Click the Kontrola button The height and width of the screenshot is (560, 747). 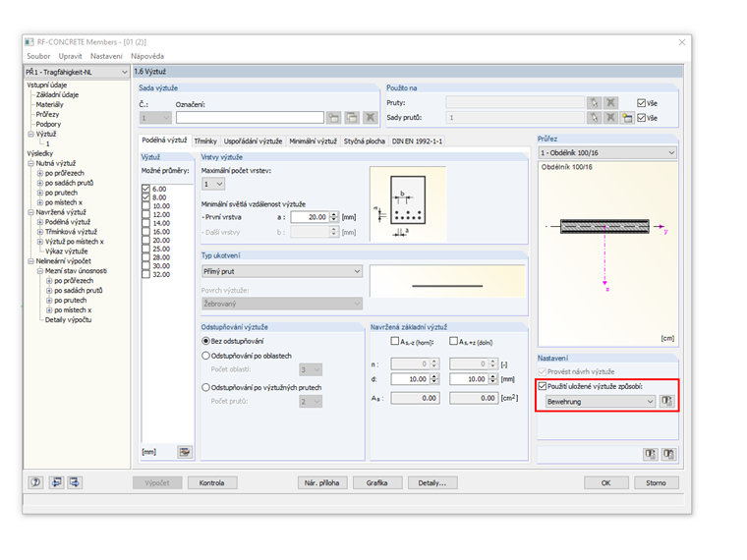[x=212, y=482]
